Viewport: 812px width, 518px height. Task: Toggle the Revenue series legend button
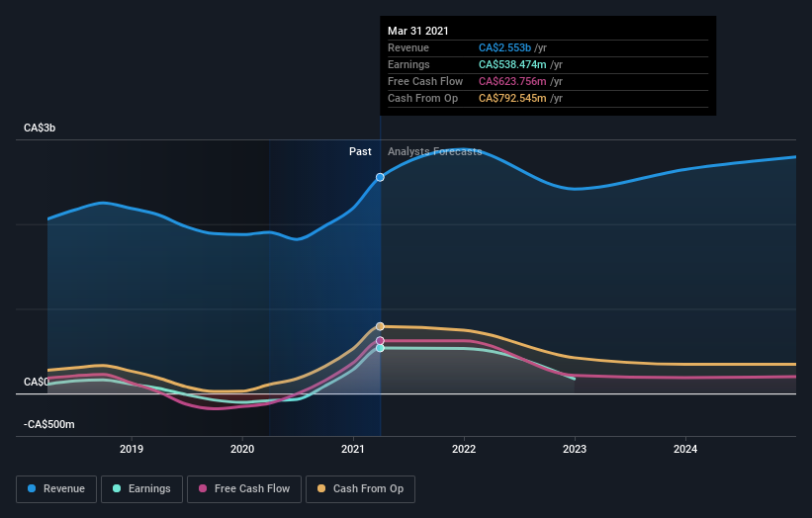[x=56, y=489]
